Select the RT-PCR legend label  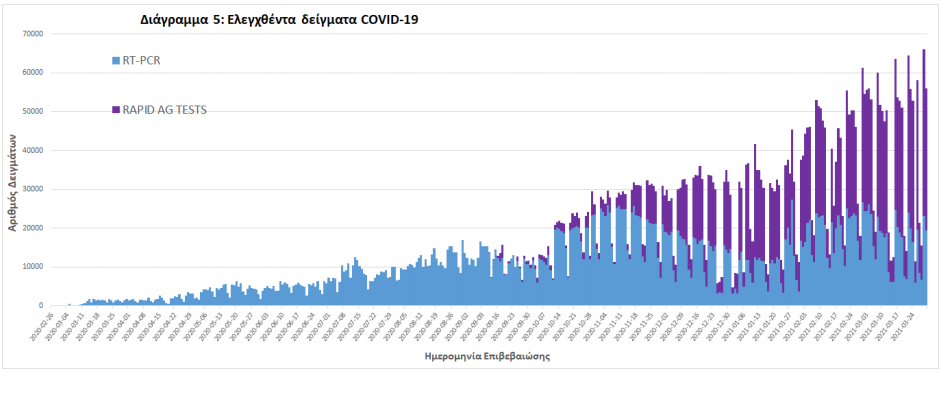coord(142,62)
